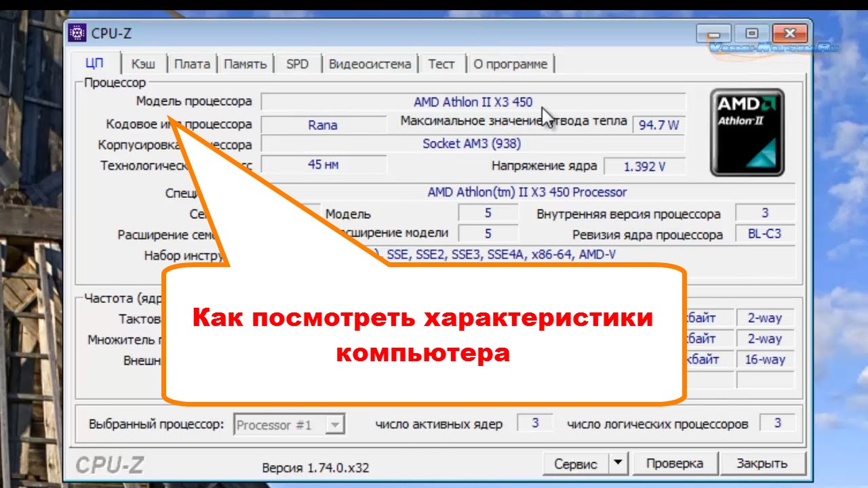This screenshot has width=868, height=488.
Task: Go to the Видеосистема tab
Action: [x=370, y=64]
